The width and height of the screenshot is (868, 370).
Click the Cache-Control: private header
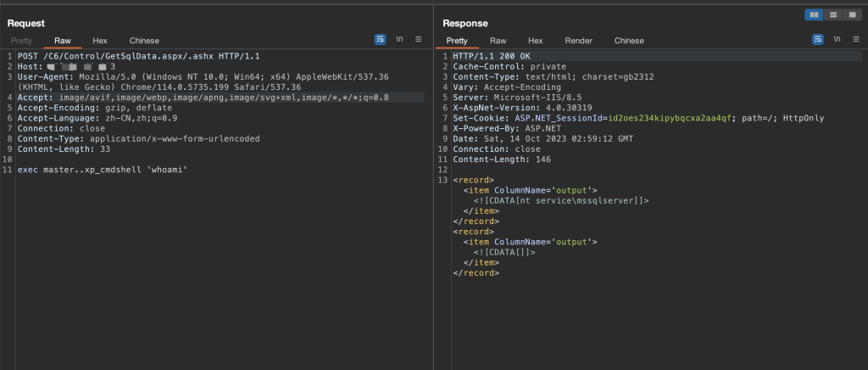[509, 66]
